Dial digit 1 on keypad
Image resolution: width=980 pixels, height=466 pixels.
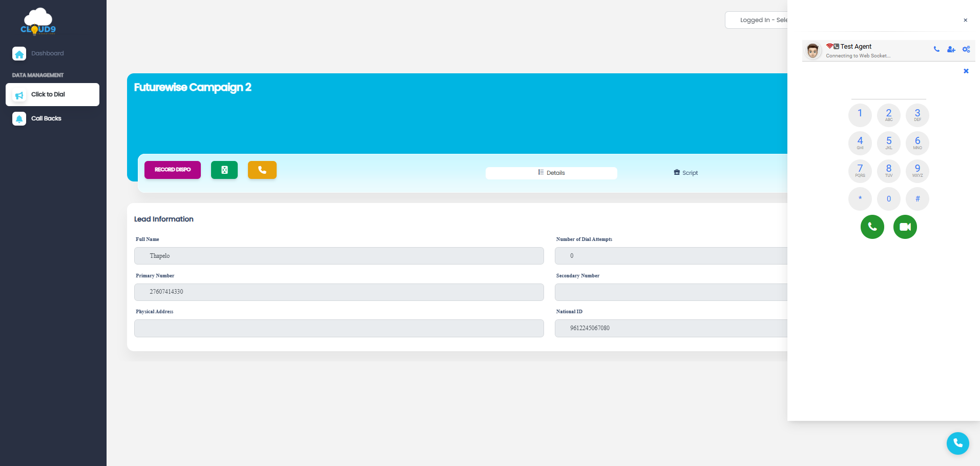click(x=860, y=115)
